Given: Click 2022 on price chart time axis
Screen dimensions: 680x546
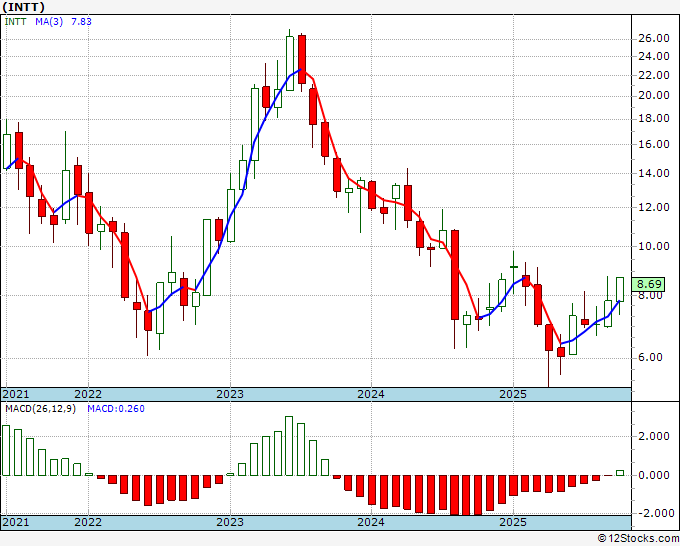Looking at the screenshot, I should 88,394.
